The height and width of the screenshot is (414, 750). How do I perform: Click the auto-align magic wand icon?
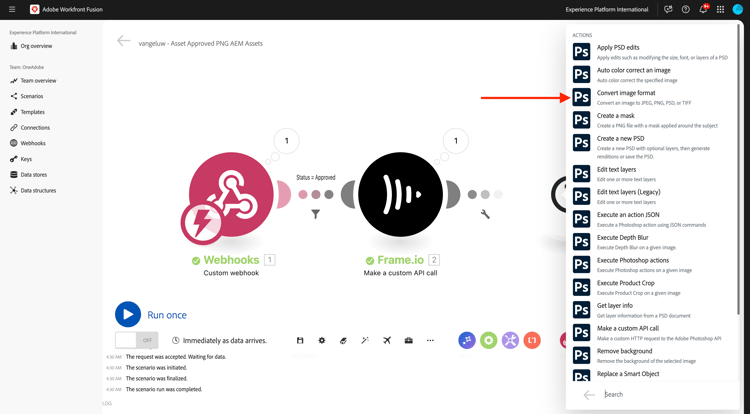tap(365, 340)
